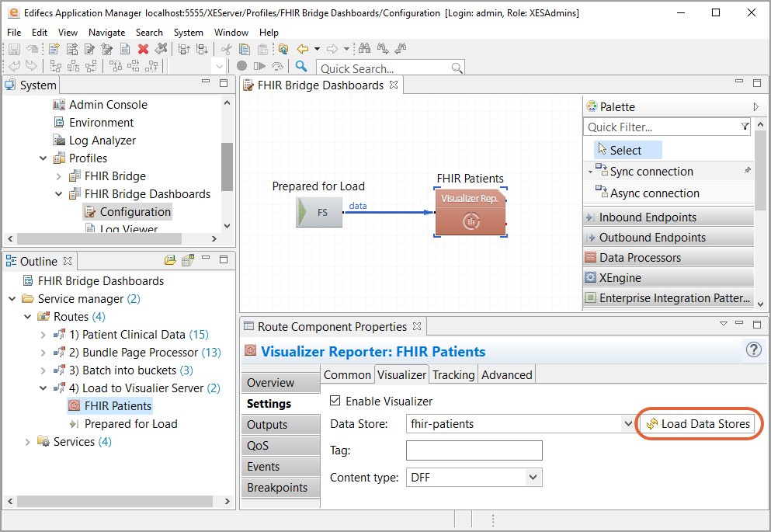Image resolution: width=771 pixels, height=532 pixels.
Task: Expand the Patient Clinical Data route
Action: pyautogui.click(x=43, y=335)
